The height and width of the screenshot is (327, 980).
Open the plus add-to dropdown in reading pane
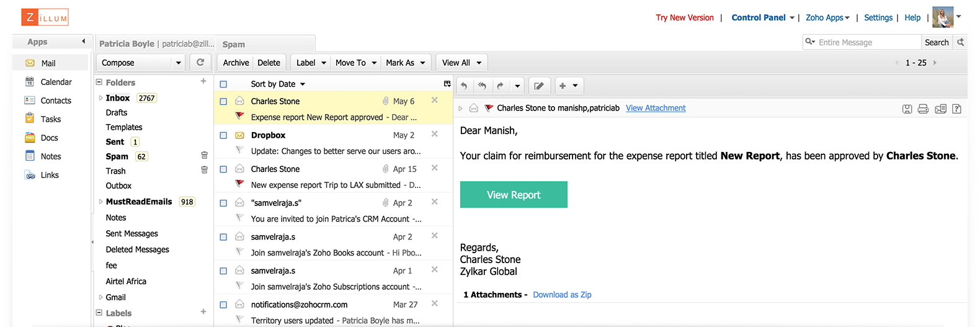(x=569, y=86)
